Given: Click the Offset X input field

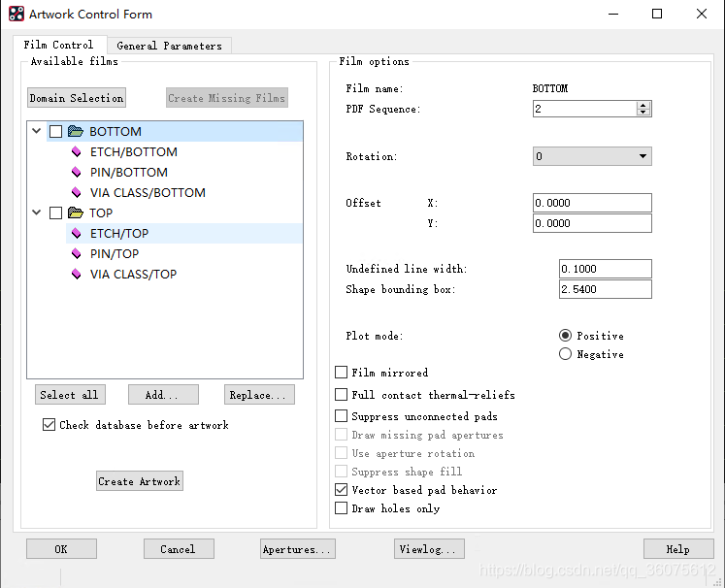Looking at the screenshot, I should (592, 203).
